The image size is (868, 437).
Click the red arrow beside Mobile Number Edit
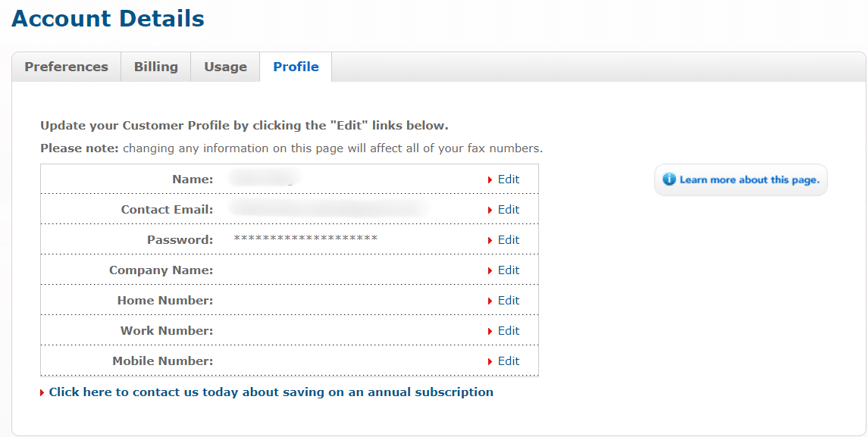490,361
